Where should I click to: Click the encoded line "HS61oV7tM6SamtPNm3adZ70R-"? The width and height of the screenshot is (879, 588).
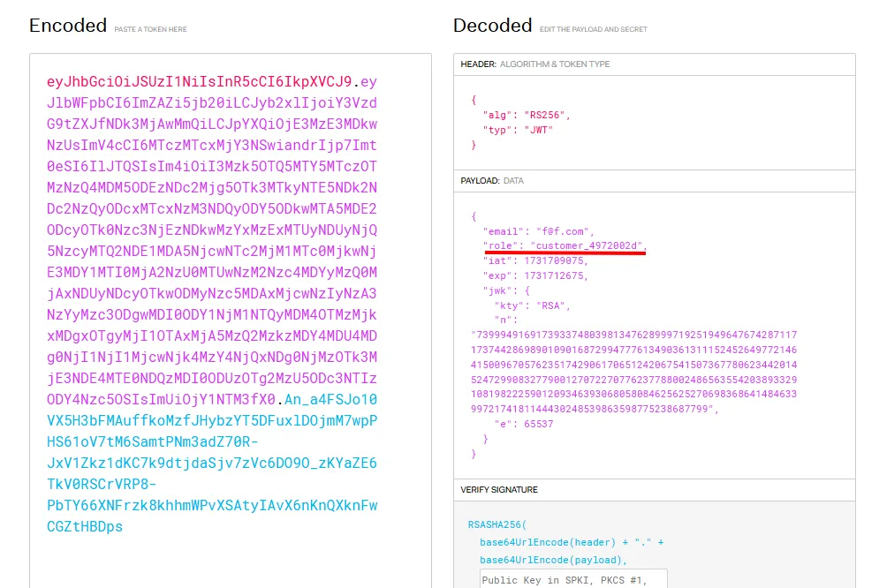(153, 441)
